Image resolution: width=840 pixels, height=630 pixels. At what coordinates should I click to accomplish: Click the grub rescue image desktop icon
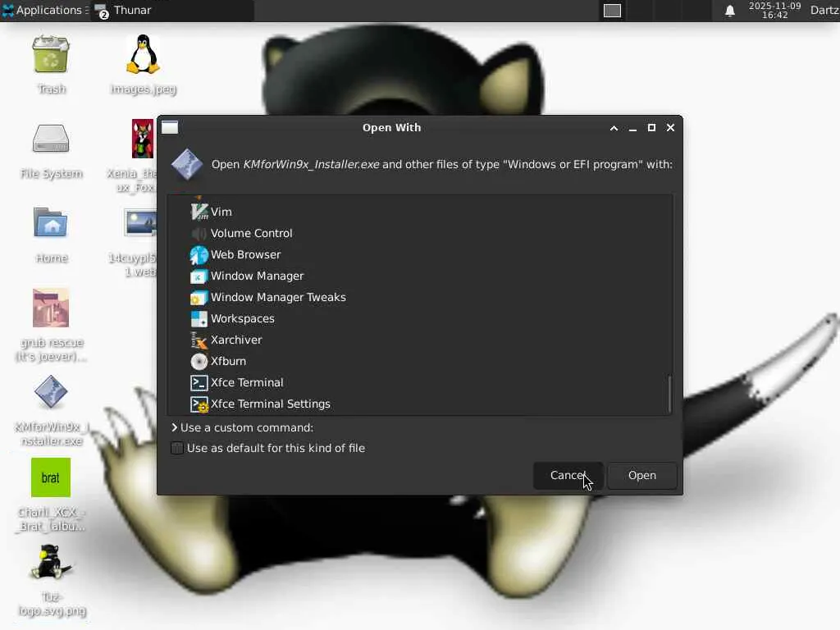pos(51,308)
